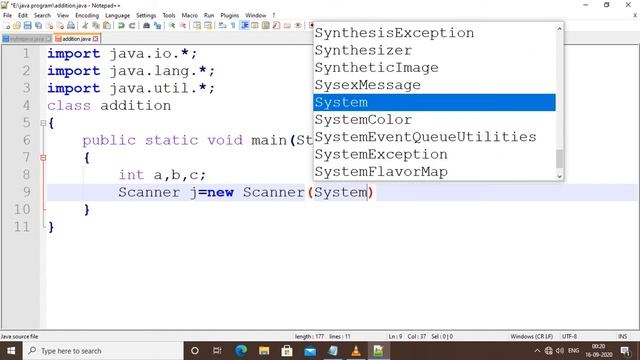Viewport: 640px width, 360px height.
Task: Open the volume control in system tray
Action: 560,351
